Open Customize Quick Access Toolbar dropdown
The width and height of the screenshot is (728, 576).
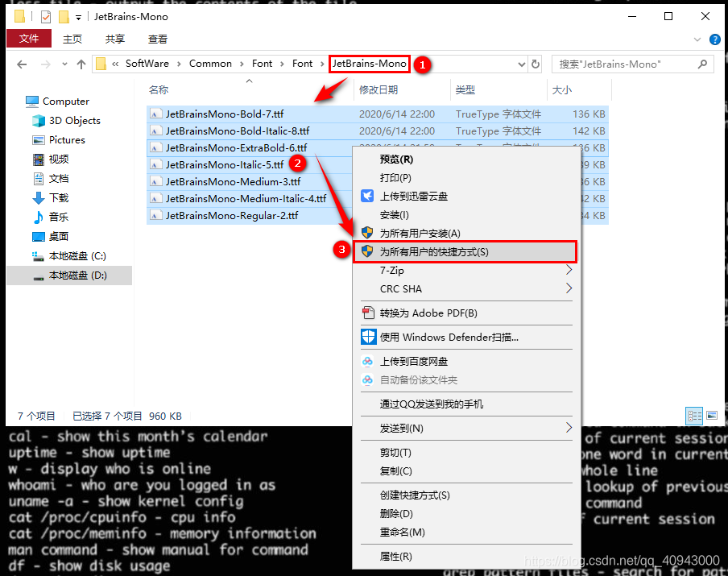coord(78,18)
